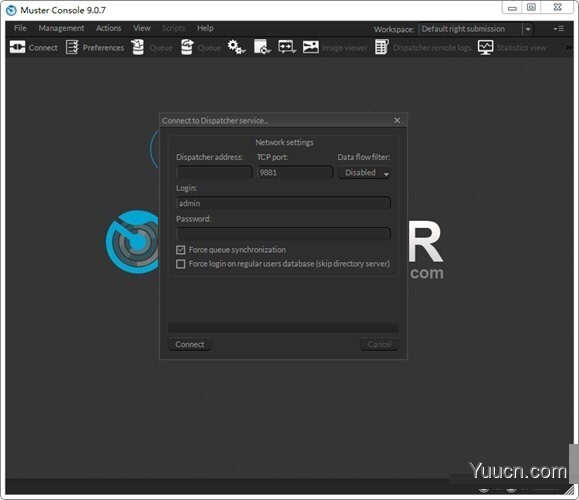Expand the toolbar overflow chevron
Screen dimensions: 579x500
click(569, 47)
